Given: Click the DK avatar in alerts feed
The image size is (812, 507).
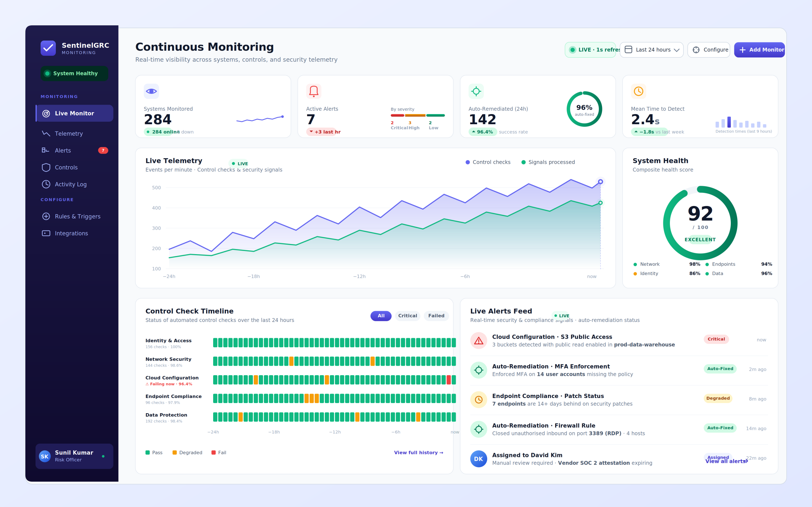Looking at the screenshot, I should [479, 459].
